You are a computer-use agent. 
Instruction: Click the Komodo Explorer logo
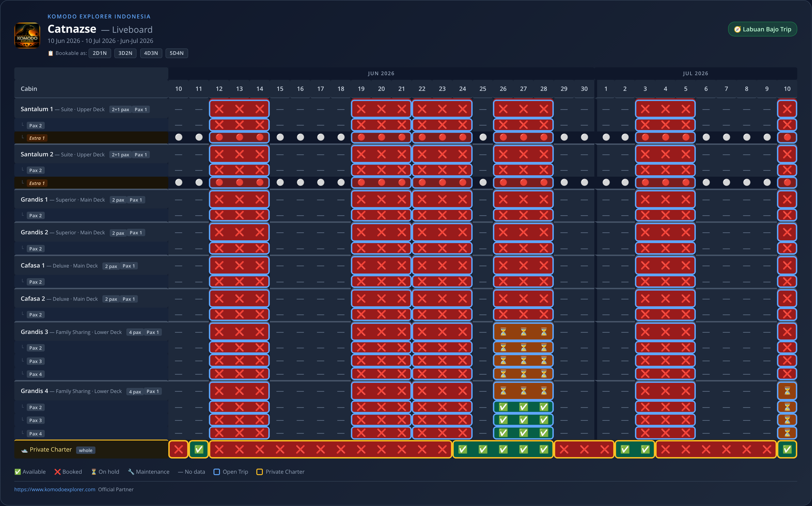point(27,36)
